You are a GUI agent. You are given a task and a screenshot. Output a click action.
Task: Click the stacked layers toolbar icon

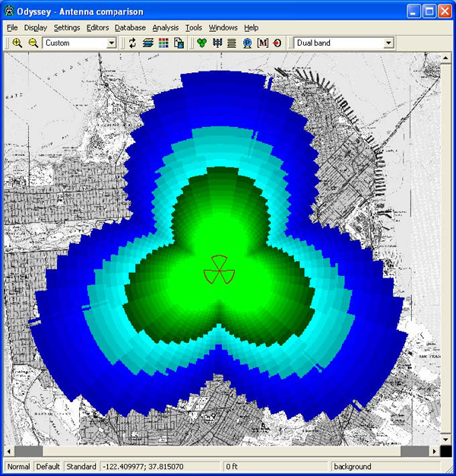pos(148,43)
